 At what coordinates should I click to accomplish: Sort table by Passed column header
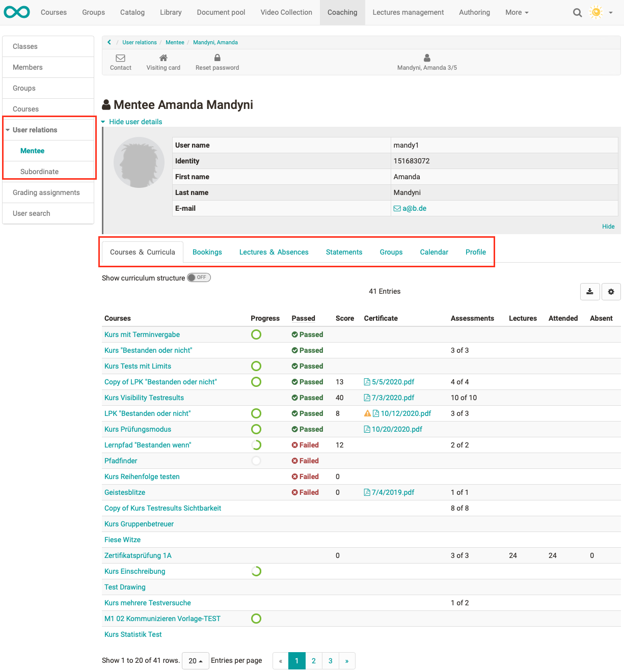(x=303, y=318)
